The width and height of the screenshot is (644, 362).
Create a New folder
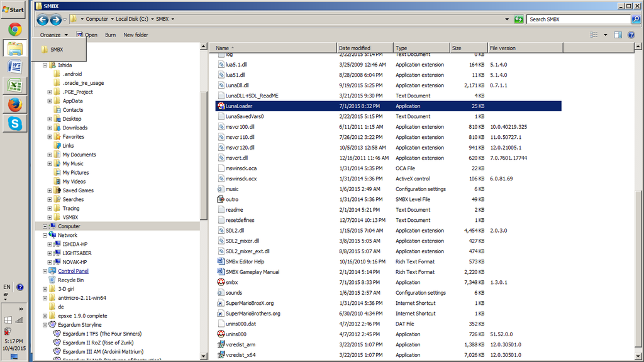(x=136, y=35)
